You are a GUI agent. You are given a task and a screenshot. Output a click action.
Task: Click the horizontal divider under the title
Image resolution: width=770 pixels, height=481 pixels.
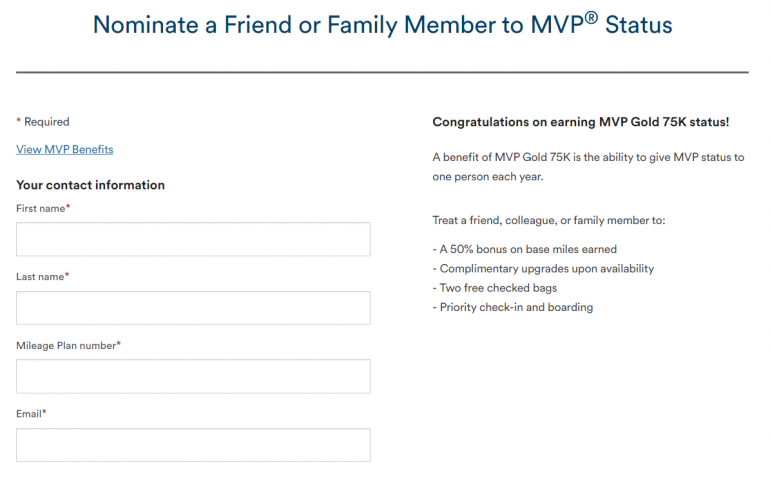383,72
